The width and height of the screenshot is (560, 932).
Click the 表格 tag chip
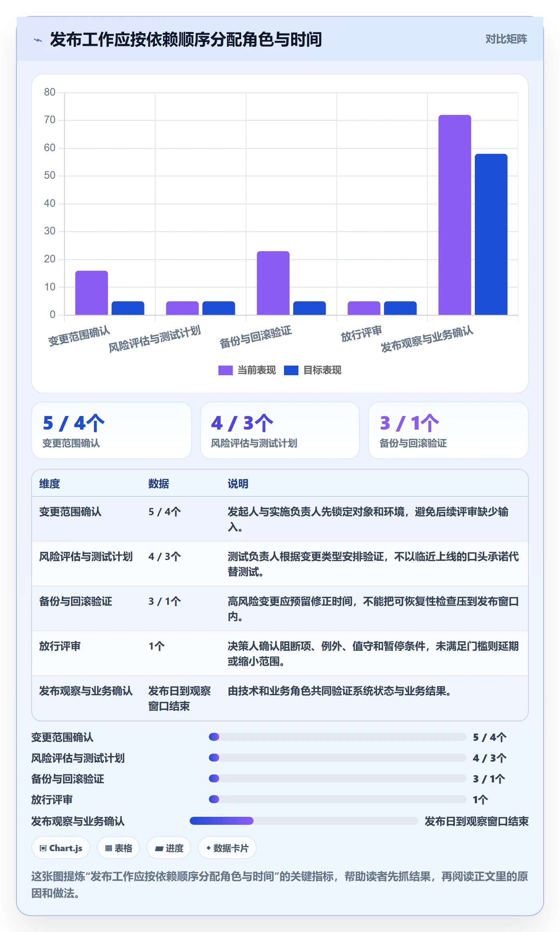pyautogui.click(x=118, y=848)
